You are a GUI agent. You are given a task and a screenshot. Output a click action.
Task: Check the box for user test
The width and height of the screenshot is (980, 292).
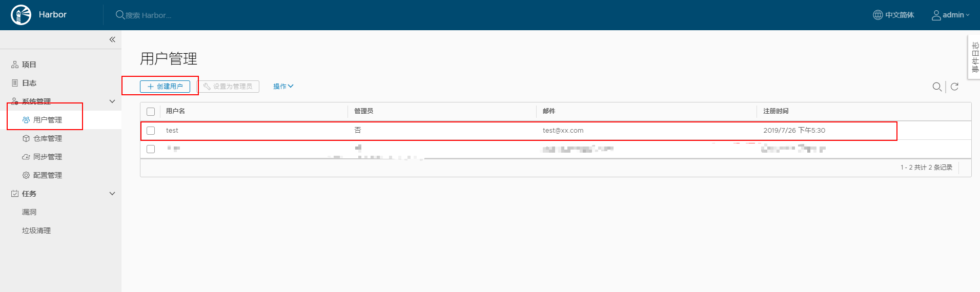[x=151, y=131]
